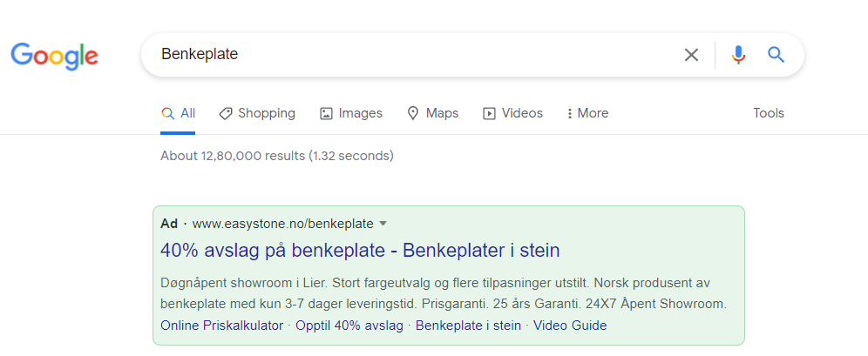Click the Shopping tag icon

[x=226, y=114]
